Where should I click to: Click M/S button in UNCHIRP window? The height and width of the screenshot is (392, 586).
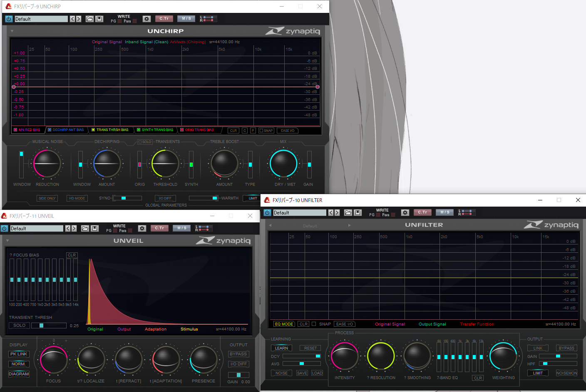click(186, 18)
